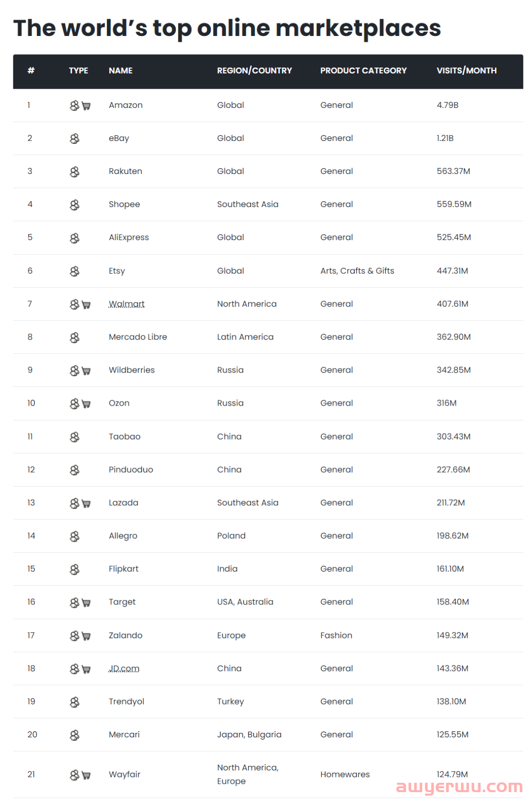Open the underlined JD.com link

point(124,668)
